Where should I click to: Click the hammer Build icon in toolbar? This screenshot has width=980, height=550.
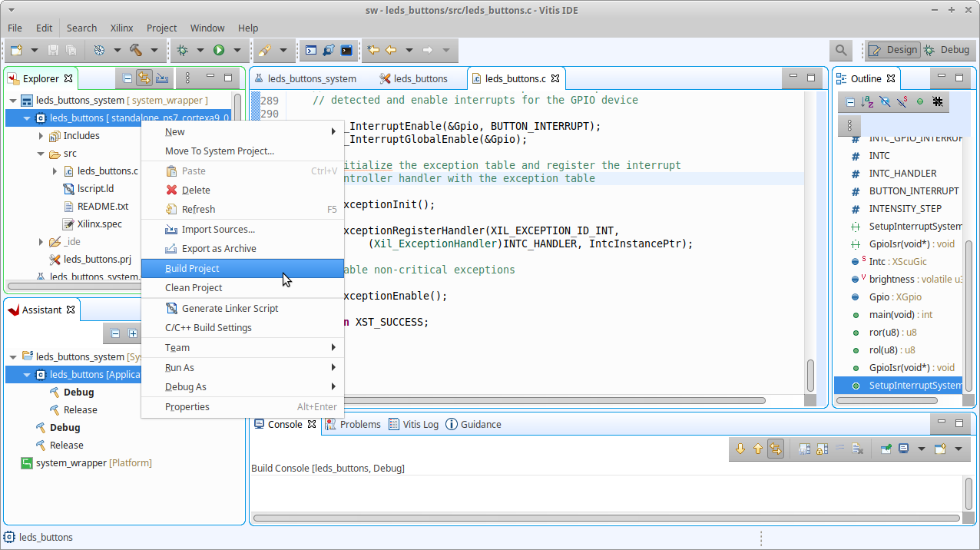(x=136, y=50)
